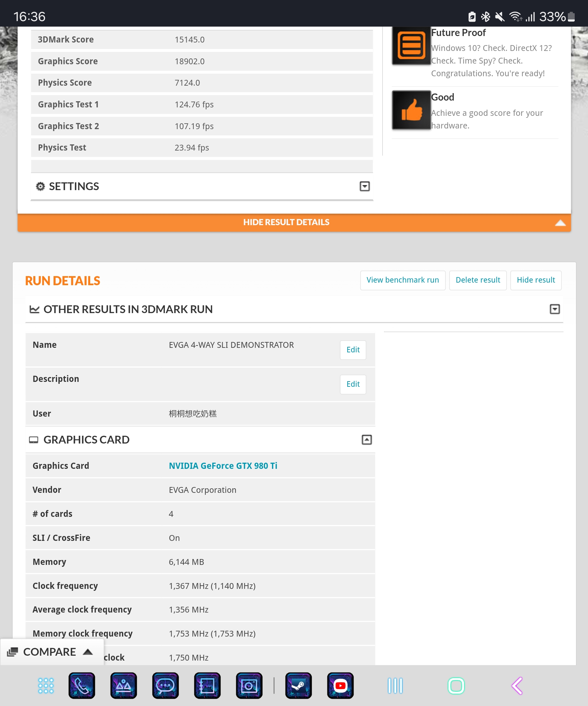588x706 pixels.
Task: Open the Messages chat app in the dock
Action: 165,686
